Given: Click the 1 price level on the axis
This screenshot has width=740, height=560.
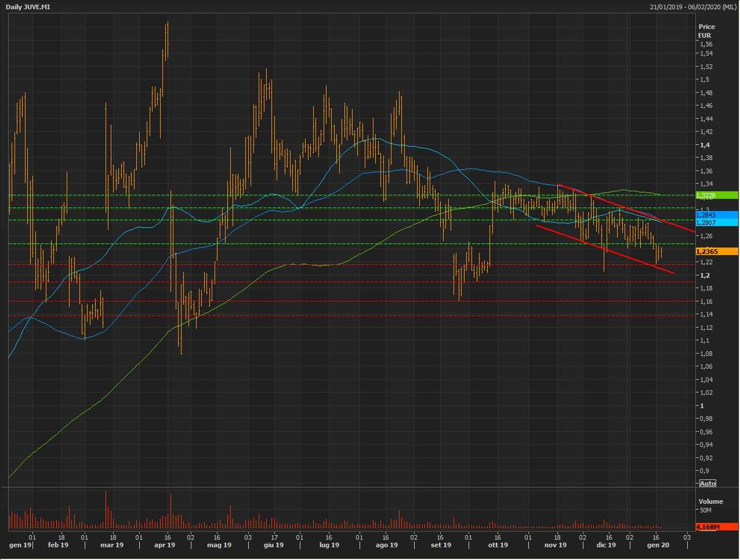Looking at the screenshot, I should 702,406.
